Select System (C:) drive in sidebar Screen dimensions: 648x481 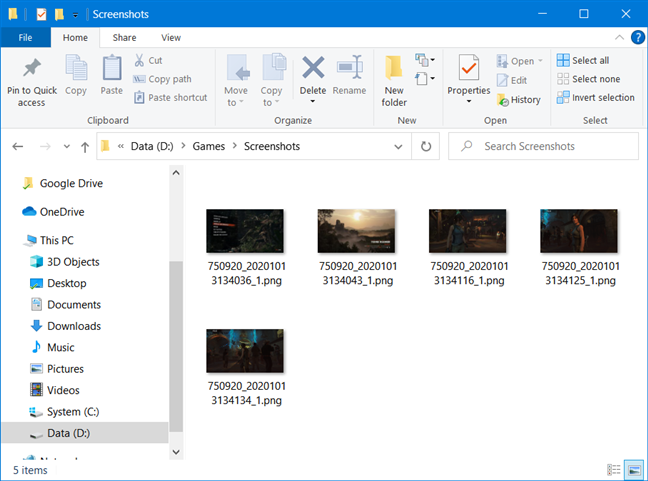[64, 412]
